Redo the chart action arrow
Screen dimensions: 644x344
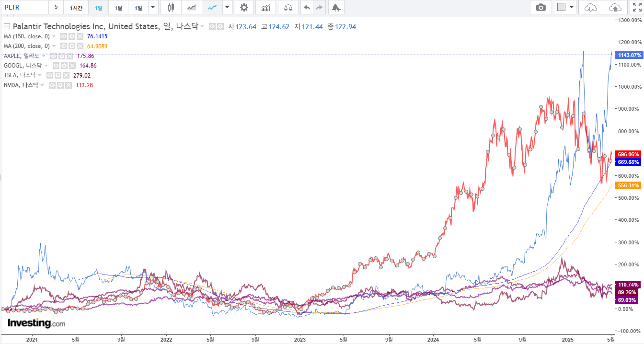pyautogui.click(x=320, y=7)
